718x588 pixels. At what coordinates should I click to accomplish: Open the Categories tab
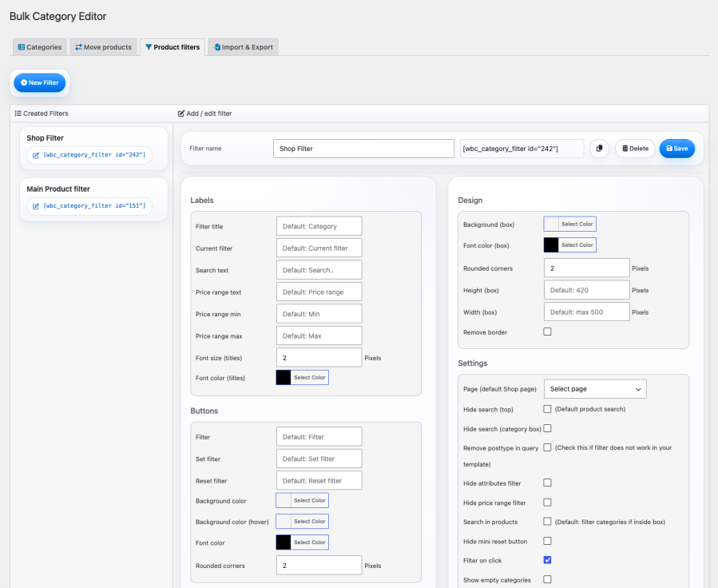(x=40, y=47)
